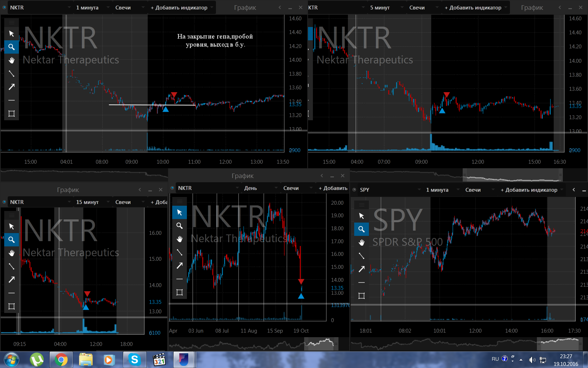
Task: Open '5 минут' timeframe dropdown
Action: pos(387,7)
